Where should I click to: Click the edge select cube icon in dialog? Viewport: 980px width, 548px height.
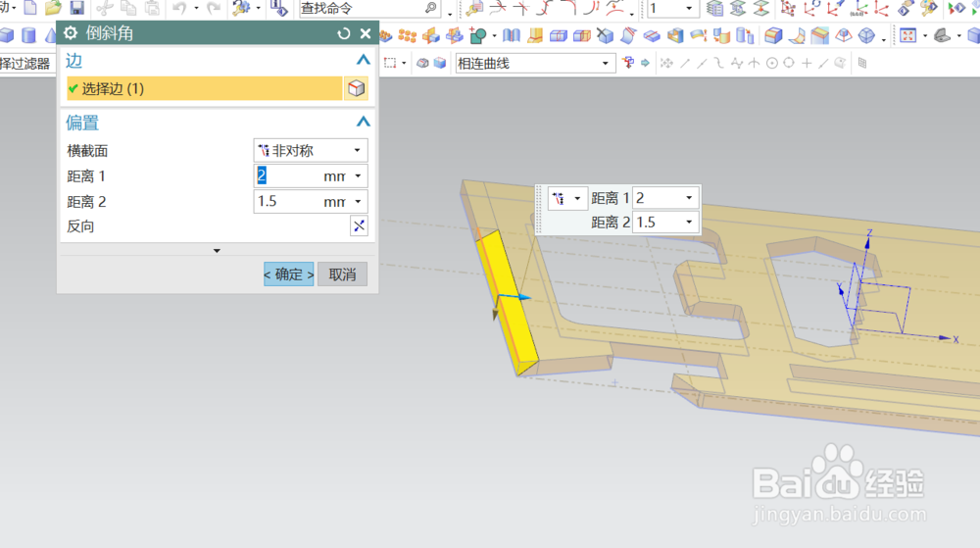coord(357,89)
